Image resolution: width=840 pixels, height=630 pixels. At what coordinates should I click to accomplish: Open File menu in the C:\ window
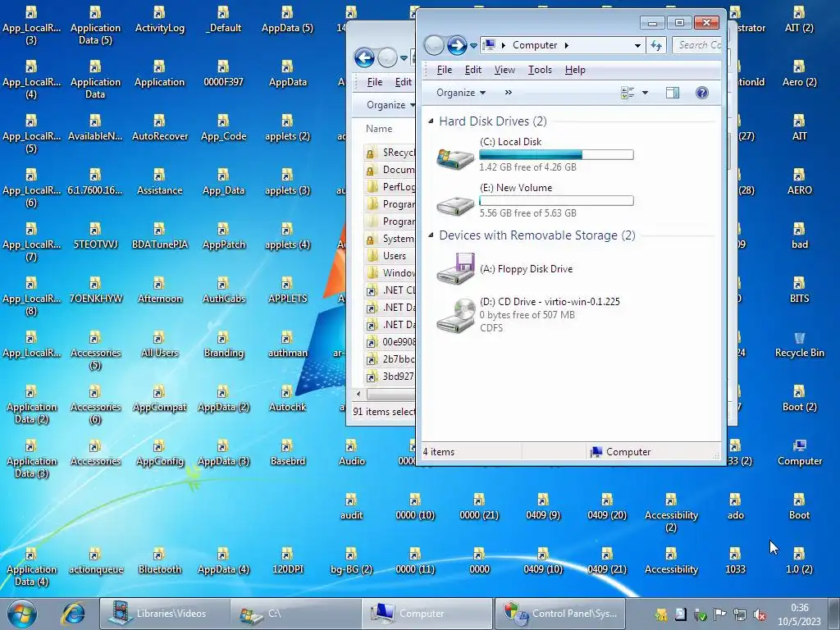point(374,82)
